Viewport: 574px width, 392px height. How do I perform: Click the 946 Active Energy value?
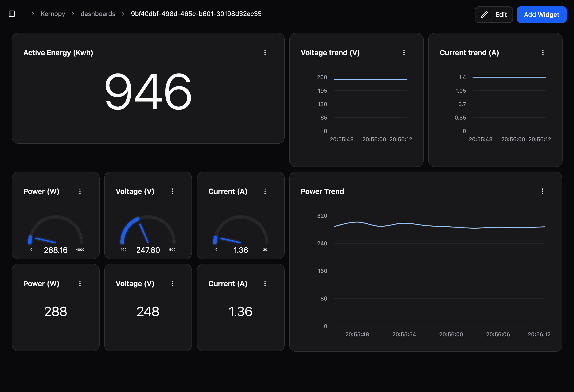pos(148,91)
